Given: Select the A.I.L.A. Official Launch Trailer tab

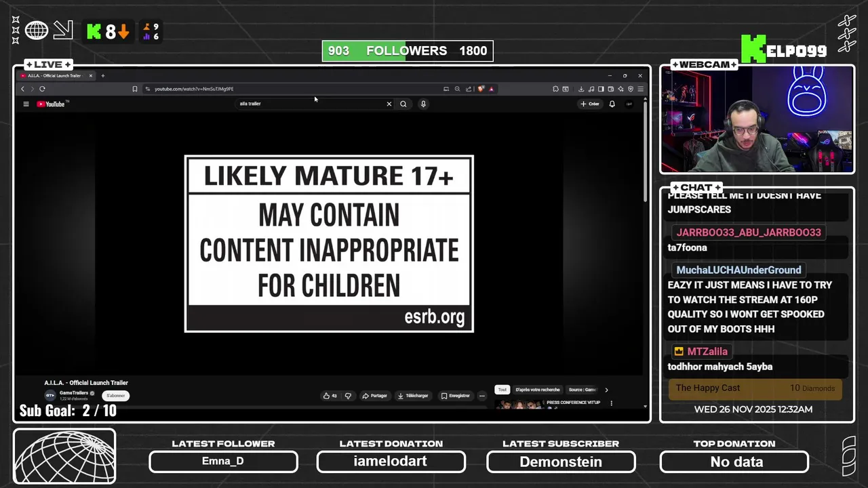Looking at the screenshot, I should [x=56, y=76].
